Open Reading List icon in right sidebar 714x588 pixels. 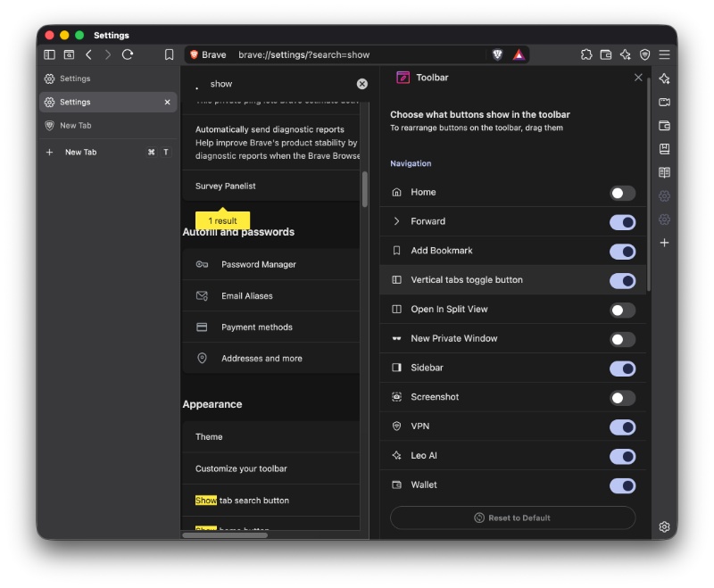click(664, 172)
